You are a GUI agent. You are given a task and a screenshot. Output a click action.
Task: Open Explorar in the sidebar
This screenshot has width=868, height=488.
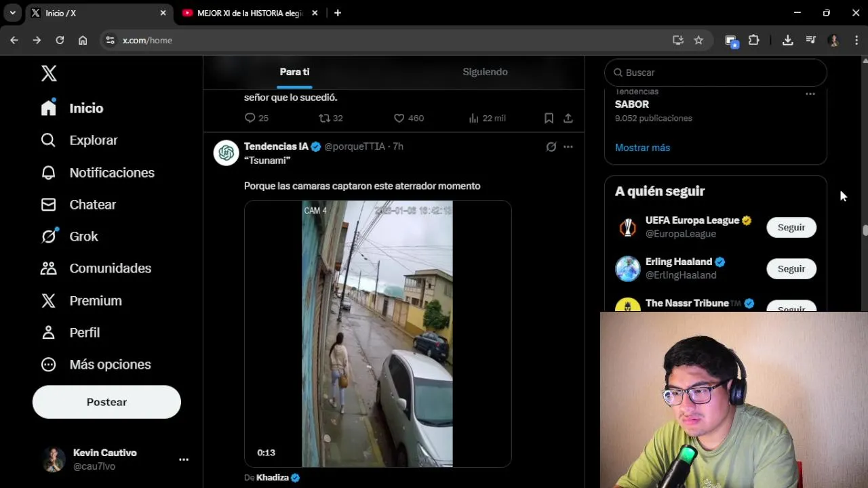coord(79,140)
